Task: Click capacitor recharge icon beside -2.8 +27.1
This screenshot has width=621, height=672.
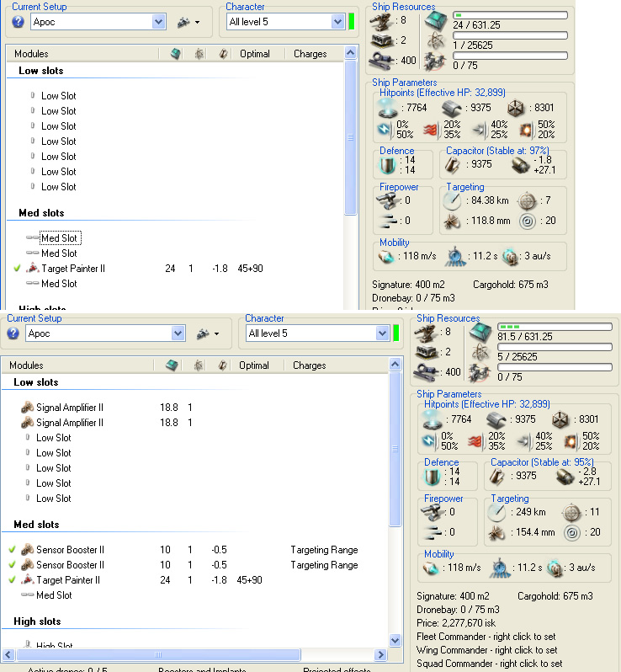Action: [x=565, y=476]
